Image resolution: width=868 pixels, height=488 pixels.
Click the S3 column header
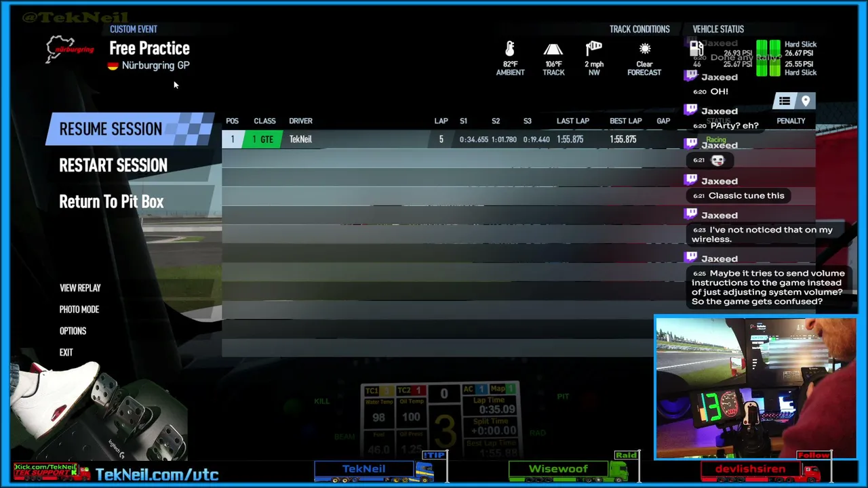527,121
